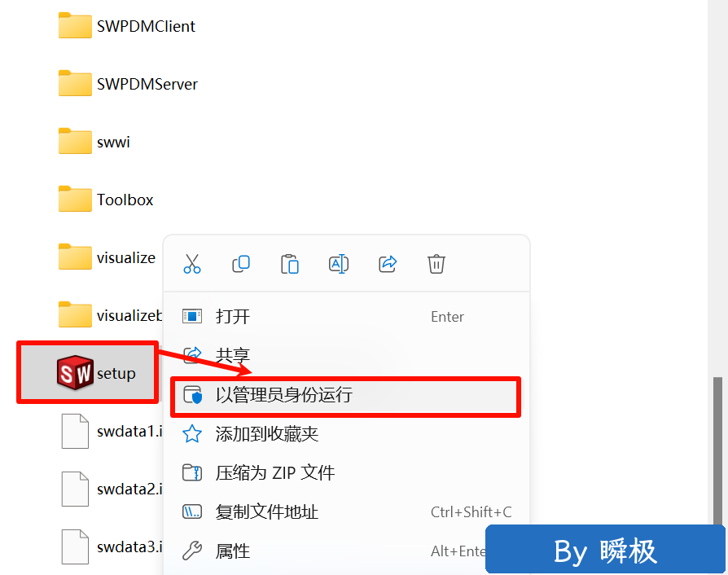The image size is (728, 575).
Task: Select the SWPDMServer folder
Action: pyautogui.click(x=128, y=84)
